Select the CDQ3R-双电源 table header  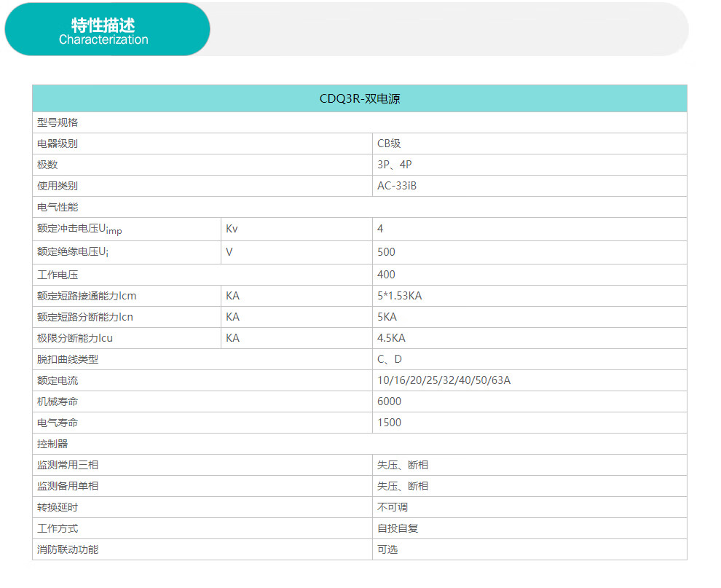click(360, 98)
